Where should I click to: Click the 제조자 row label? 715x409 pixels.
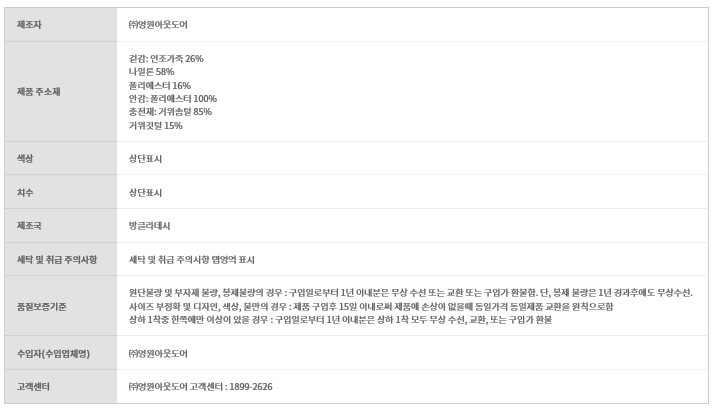[x=29, y=24]
